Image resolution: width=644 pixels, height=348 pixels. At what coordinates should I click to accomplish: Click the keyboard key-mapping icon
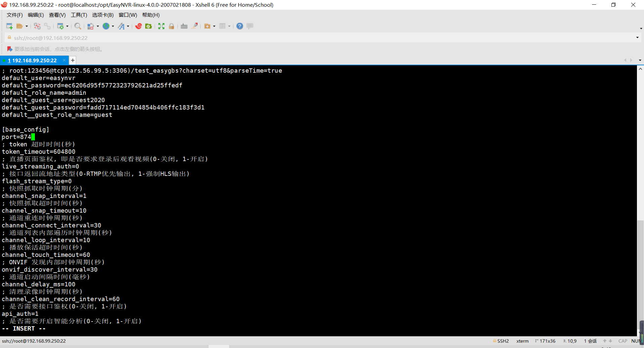[184, 26]
